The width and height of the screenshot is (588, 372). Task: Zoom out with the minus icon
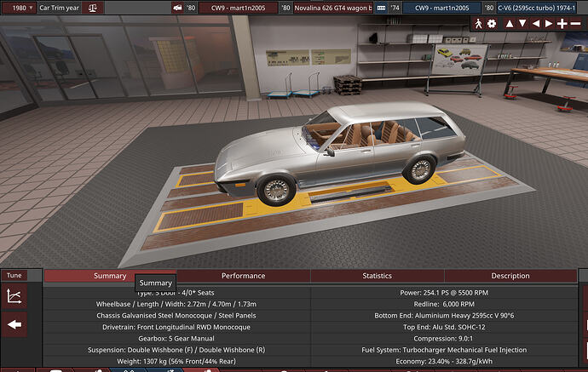coord(575,24)
